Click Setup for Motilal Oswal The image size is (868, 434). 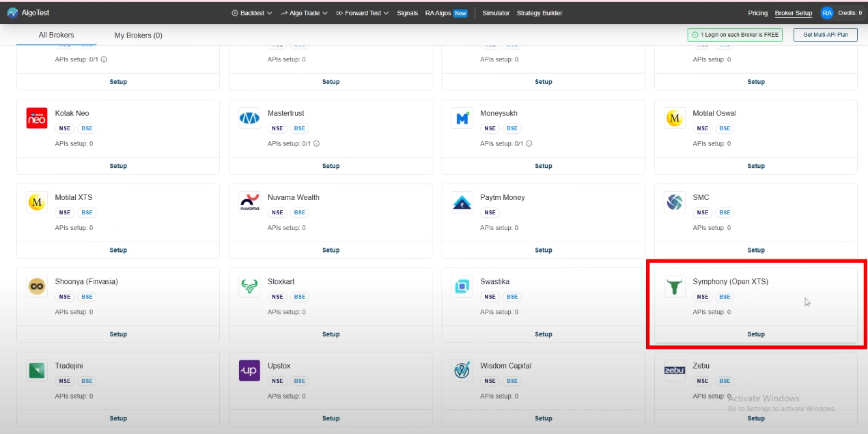coord(756,166)
